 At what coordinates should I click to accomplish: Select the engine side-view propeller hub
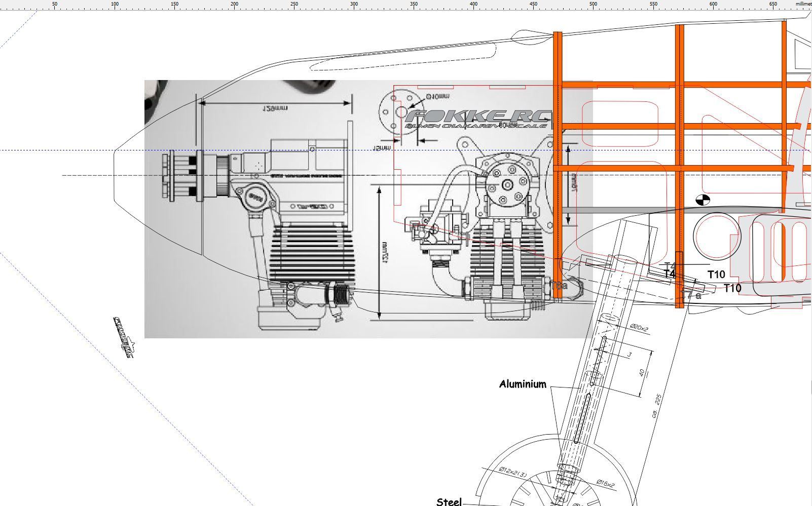pyautogui.click(x=173, y=175)
